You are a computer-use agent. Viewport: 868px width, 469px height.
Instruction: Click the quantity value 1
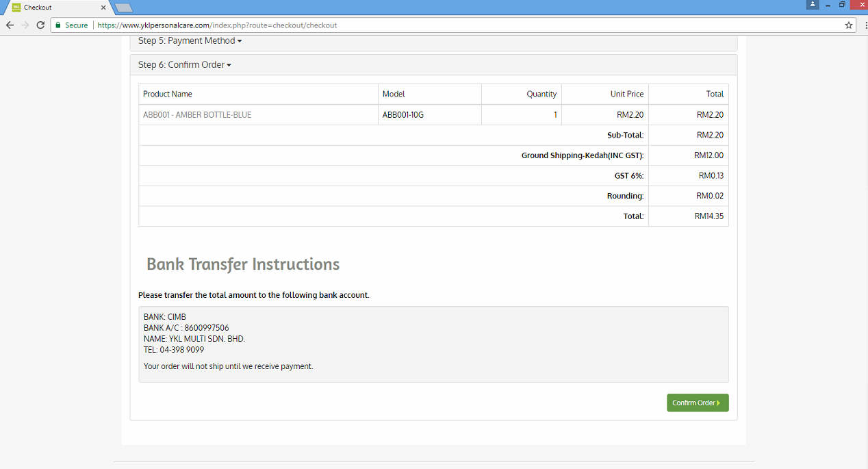click(555, 115)
